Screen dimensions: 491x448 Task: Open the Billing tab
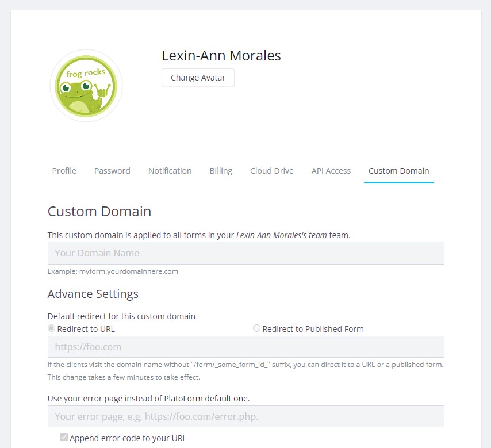(x=221, y=171)
